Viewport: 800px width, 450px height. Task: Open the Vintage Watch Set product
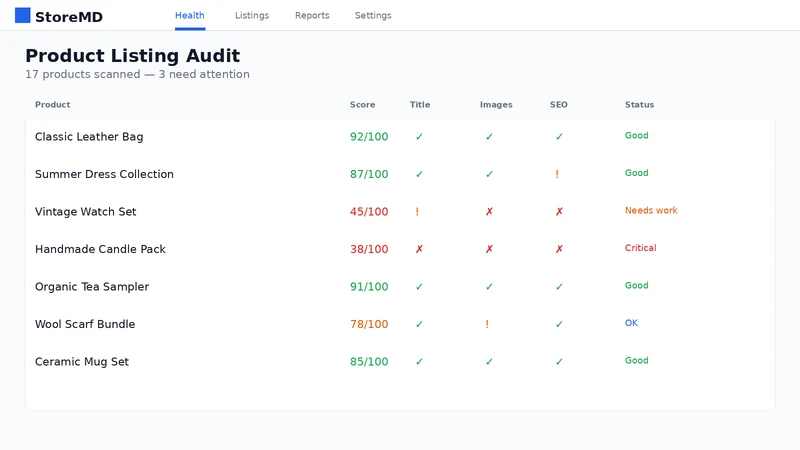(86, 212)
